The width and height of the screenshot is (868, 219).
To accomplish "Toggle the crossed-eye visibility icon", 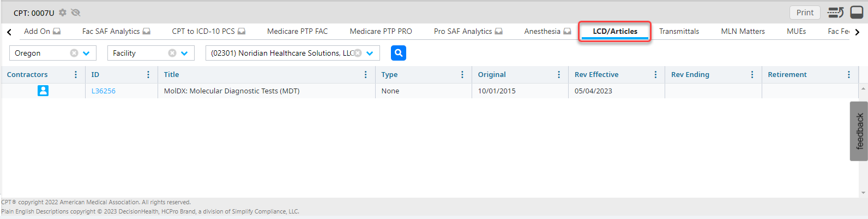I will [76, 13].
